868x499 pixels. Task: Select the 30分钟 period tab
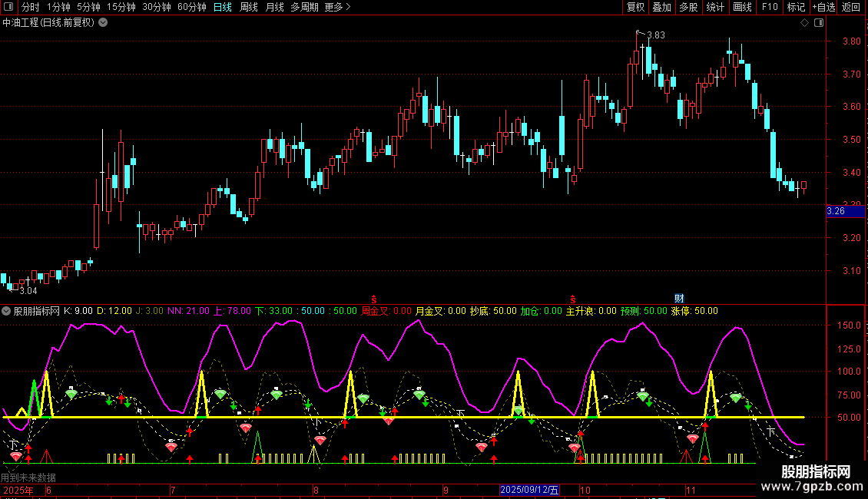157,8
